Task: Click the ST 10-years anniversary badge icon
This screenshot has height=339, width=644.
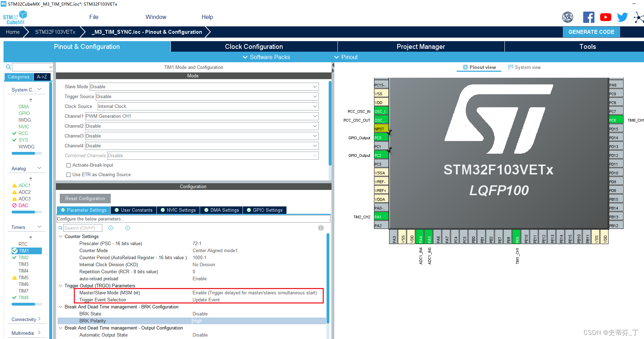Action: [x=568, y=17]
